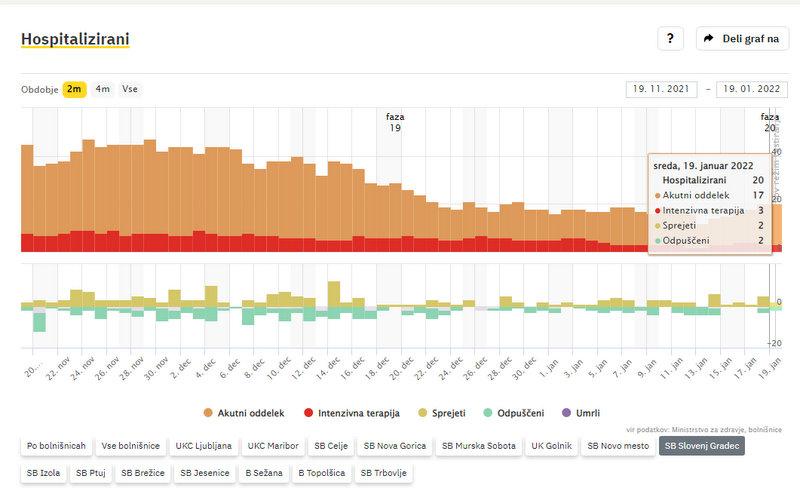Image resolution: width=800 pixels, height=488 pixels.
Task: Select the Vse period option
Action: tap(130, 89)
